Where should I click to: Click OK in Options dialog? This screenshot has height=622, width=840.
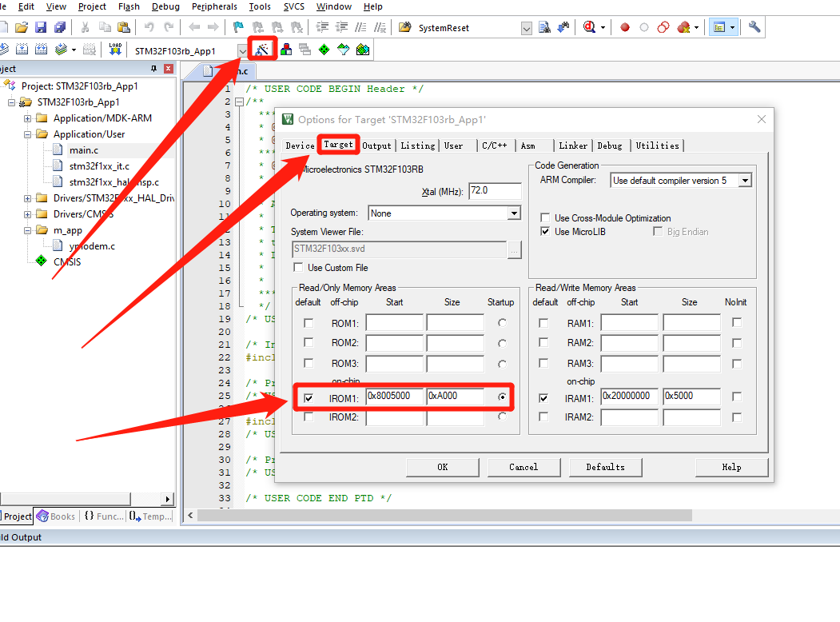(x=443, y=467)
